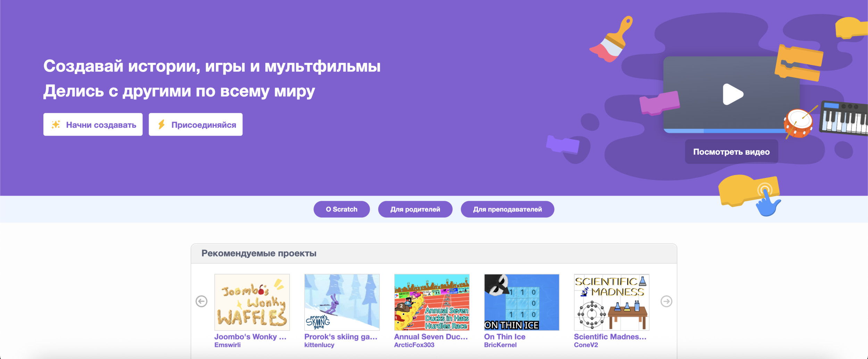Click the Начни создавать button label
Image resolution: width=868 pixels, height=359 pixels.
[x=101, y=125]
